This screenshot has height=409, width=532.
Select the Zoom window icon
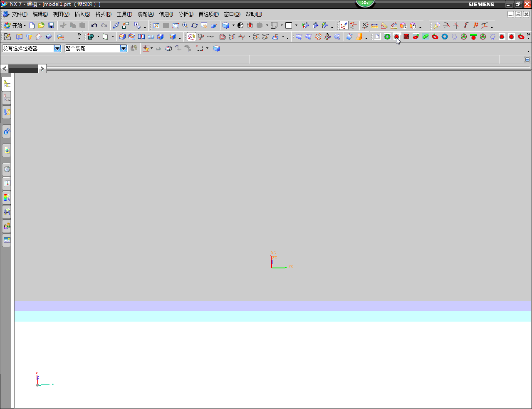click(x=176, y=25)
